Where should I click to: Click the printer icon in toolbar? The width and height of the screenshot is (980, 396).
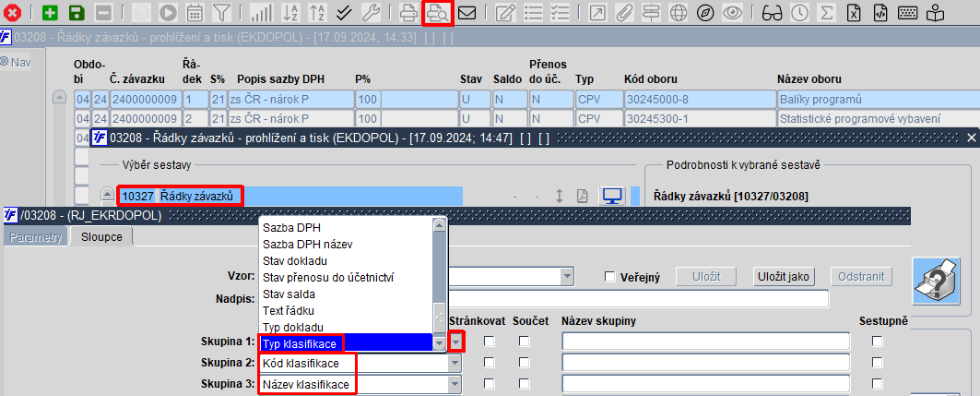(408, 12)
